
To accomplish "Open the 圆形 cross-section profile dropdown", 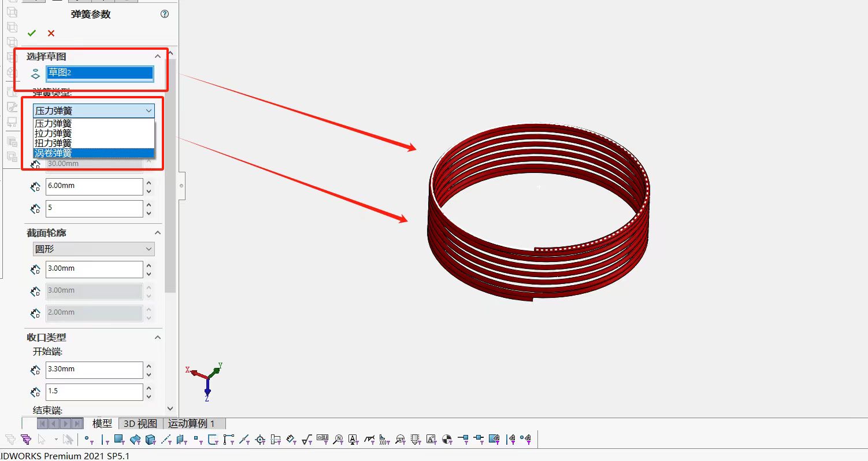I will tap(94, 249).
